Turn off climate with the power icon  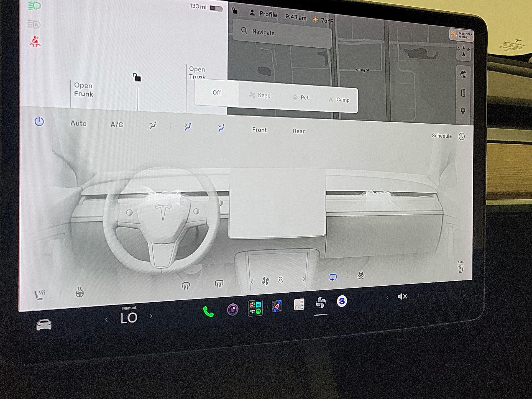pyautogui.click(x=39, y=121)
